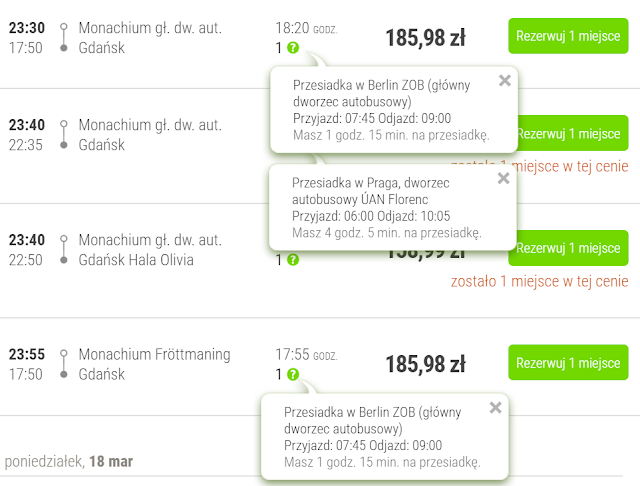
Task: Click route icon of the 23:40–22:35 trip
Action: [64, 135]
